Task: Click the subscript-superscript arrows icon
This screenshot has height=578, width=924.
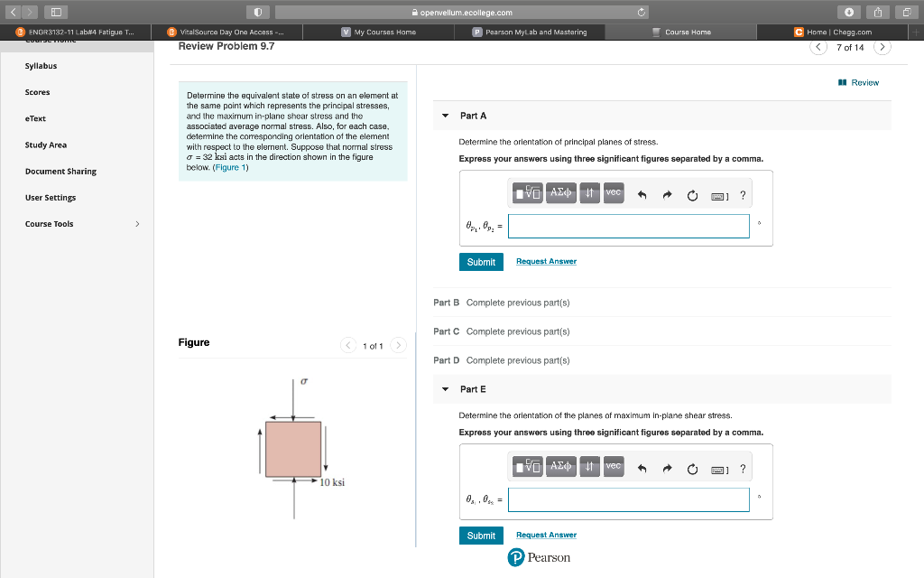Action: click(x=589, y=193)
